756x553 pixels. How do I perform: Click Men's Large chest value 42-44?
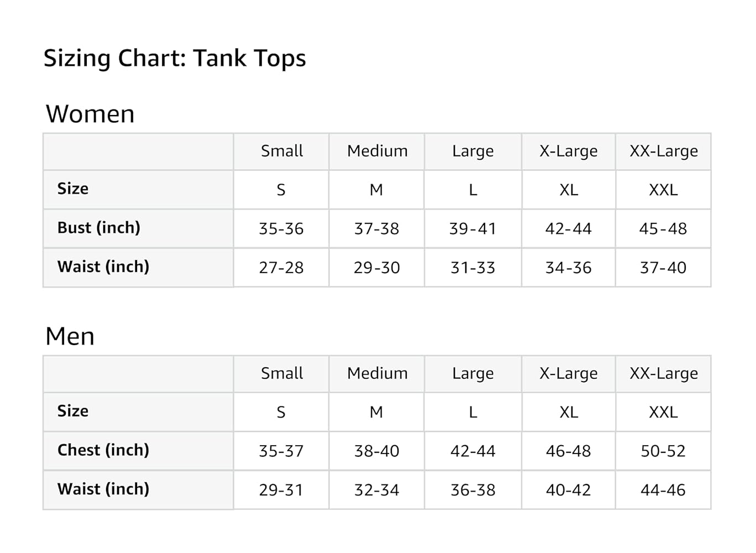tap(473, 451)
